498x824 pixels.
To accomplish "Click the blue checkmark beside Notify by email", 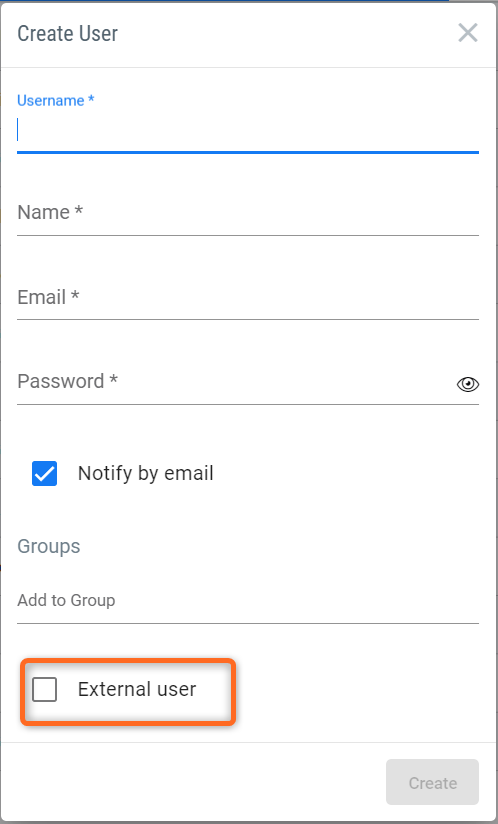I will point(45,473).
